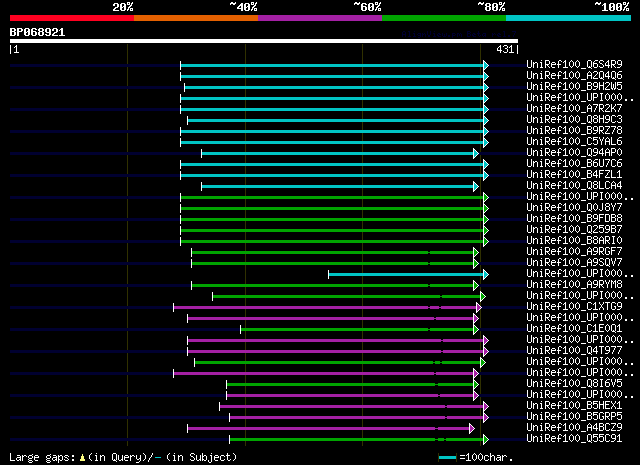Image resolution: width=640 pixels, height=465 pixels.
Task: Open hit UniRef100_A2Q4Q6
Action: pos(574,75)
